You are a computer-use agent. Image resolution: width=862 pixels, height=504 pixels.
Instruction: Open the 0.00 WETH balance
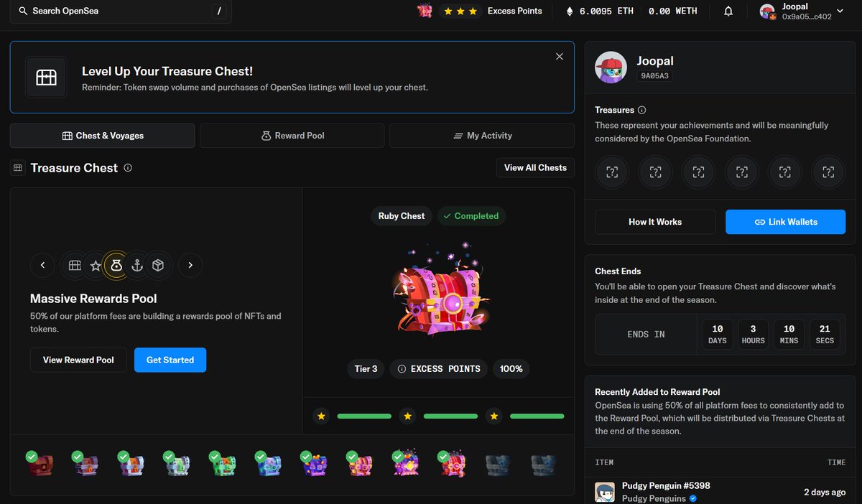pos(673,11)
